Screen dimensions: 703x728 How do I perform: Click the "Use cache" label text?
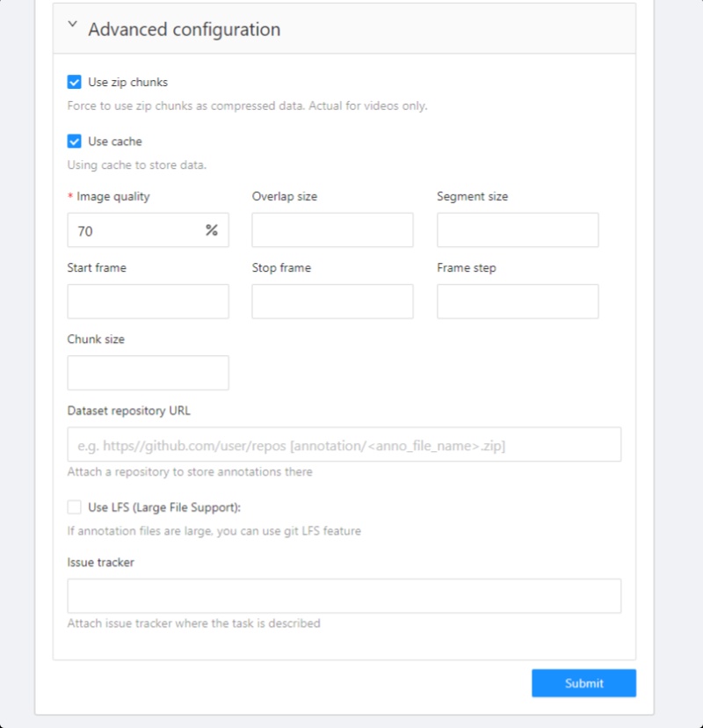(114, 142)
